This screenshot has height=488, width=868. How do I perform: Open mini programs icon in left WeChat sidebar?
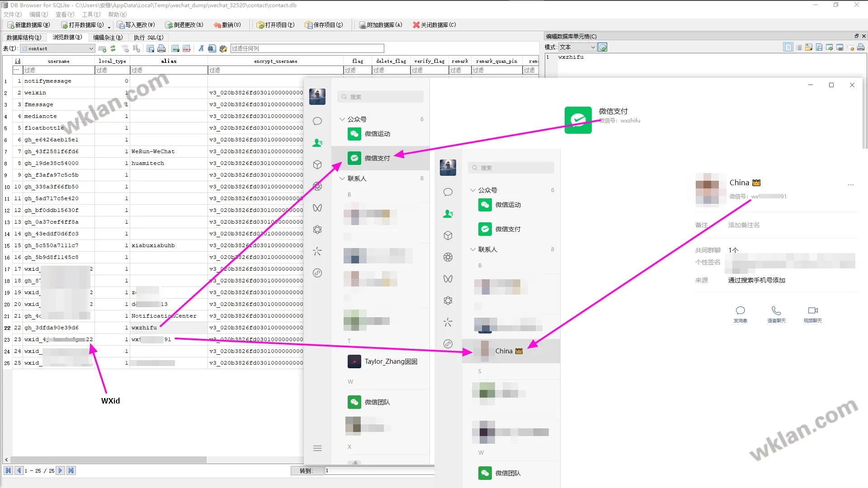click(317, 273)
